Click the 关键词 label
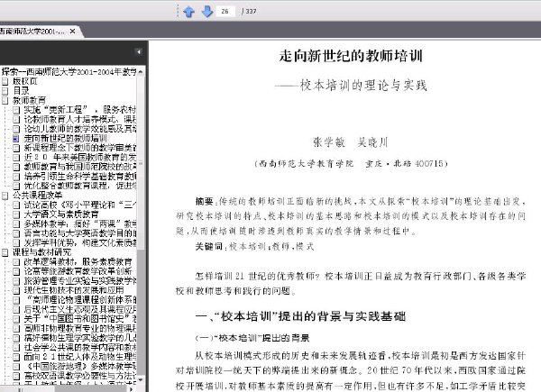The width and height of the screenshot is (541, 392). 209,246
